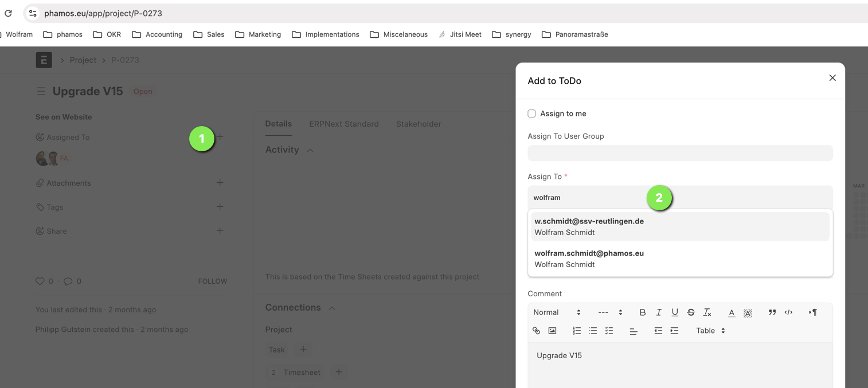The width and height of the screenshot is (868, 388).
Task: Switch to the ERPNext Standard tab
Action: pyautogui.click(x=344, y=124)
